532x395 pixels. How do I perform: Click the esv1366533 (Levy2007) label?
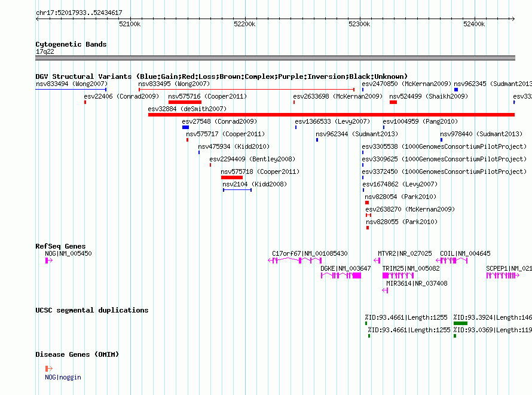332,121
